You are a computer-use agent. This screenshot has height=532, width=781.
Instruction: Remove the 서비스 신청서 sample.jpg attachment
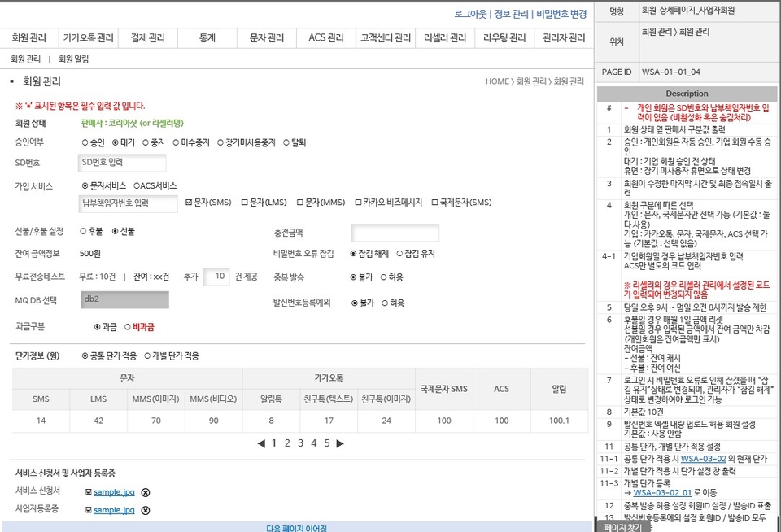(146, 492)
